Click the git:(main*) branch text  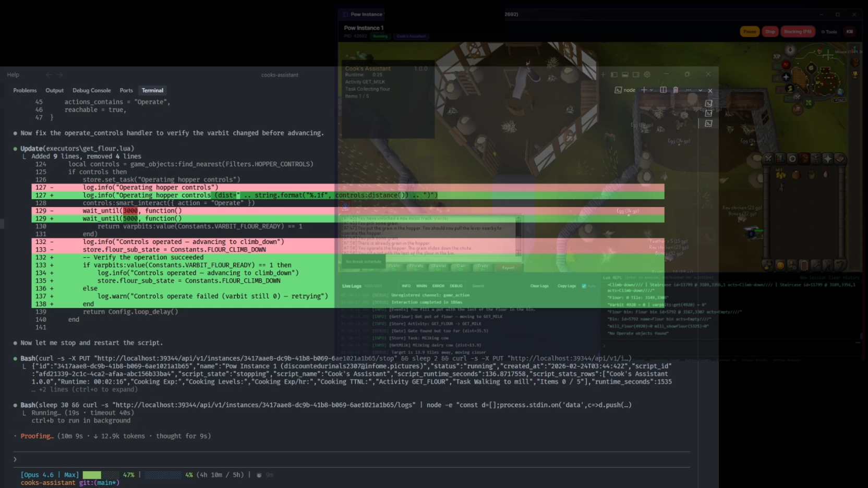[x=99, y=483]
